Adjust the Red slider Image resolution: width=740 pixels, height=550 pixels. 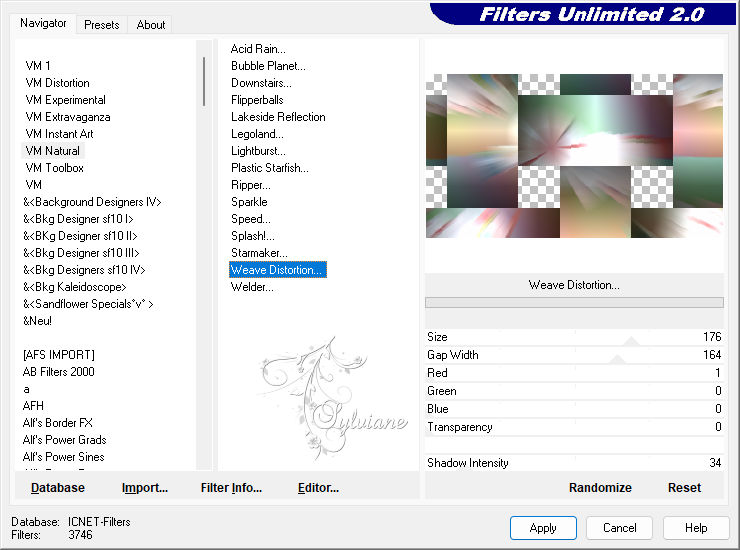tap(574, 372)
